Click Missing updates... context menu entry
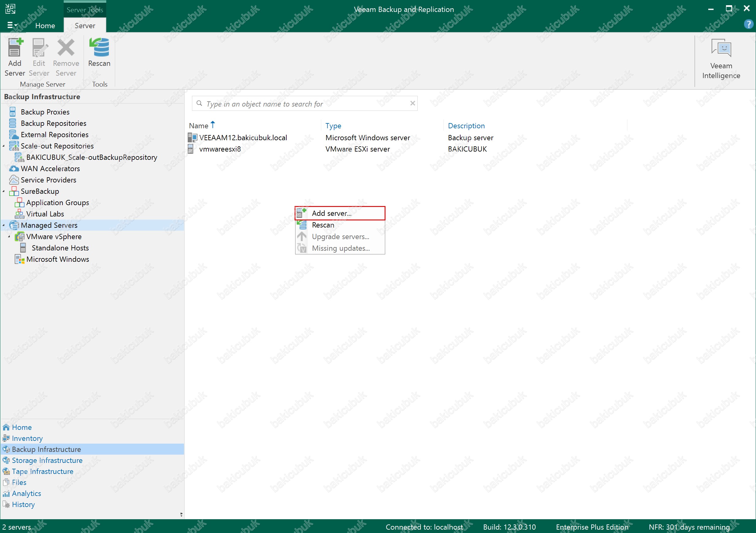 (340, 249)
